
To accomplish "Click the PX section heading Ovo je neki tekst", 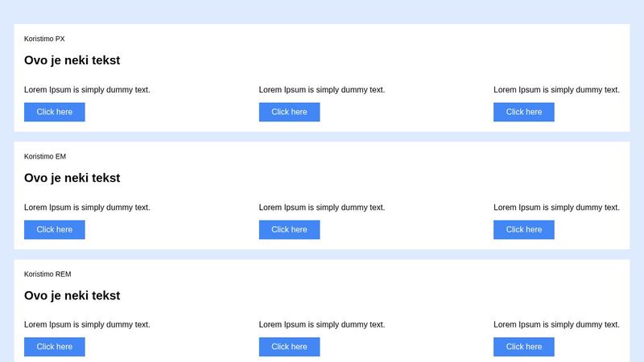I will 72,60.
